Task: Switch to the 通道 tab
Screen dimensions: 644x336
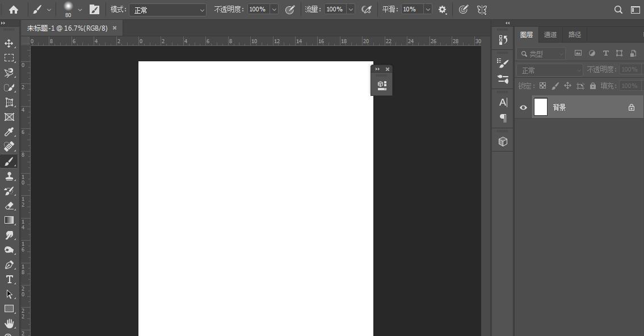Action: 550,35
